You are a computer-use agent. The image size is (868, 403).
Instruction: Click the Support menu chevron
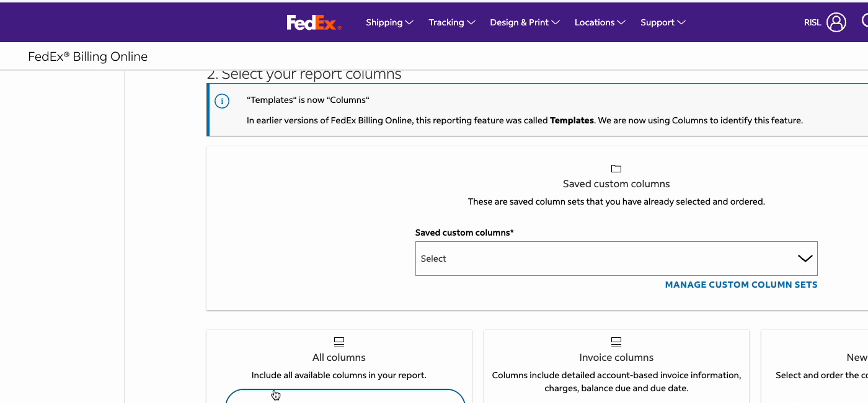[681, 22]
